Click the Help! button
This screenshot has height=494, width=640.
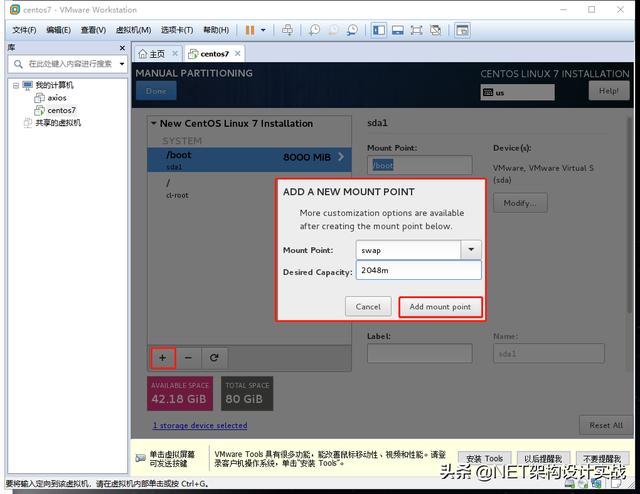609,91
